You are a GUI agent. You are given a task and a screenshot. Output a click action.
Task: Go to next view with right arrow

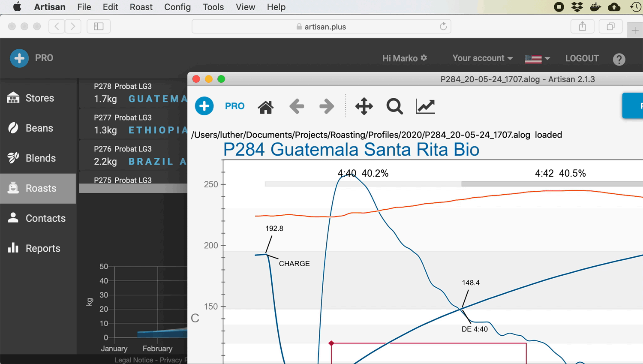coord(327,106)
